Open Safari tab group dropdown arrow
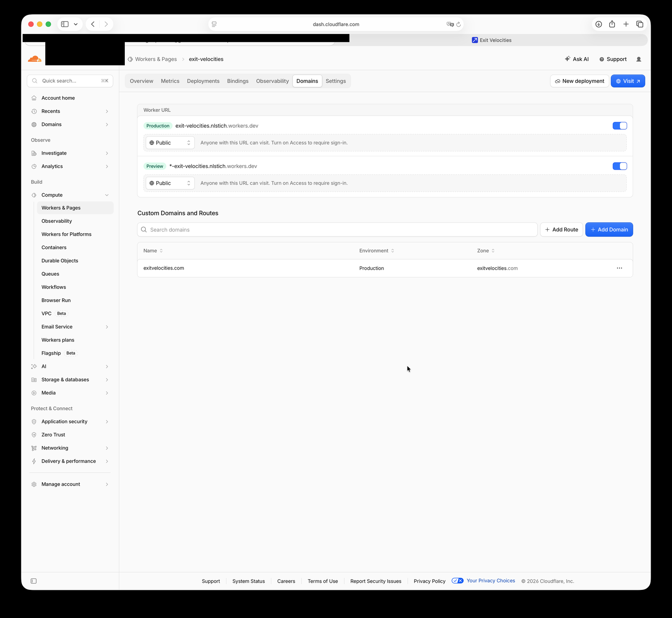The height and width of the screenshot is (618, 672). click(x=76, y=24)
